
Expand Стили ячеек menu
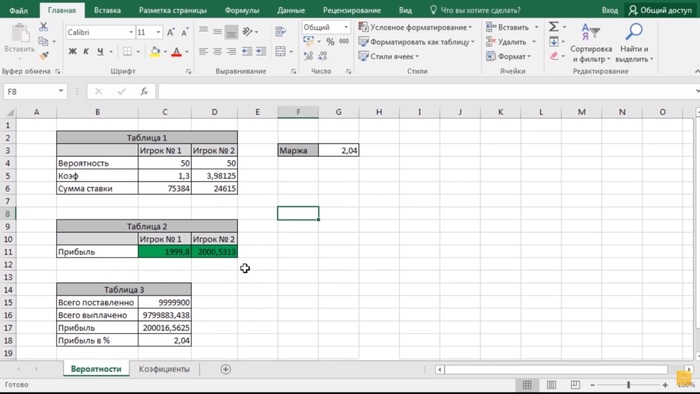tap(388, 56)
